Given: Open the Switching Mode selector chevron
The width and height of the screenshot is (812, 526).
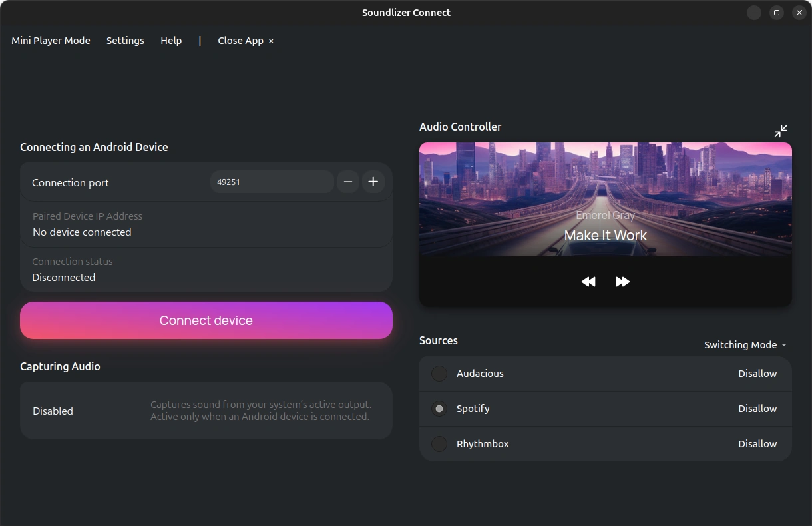Looking at the screenshot, I should [783, 344].
